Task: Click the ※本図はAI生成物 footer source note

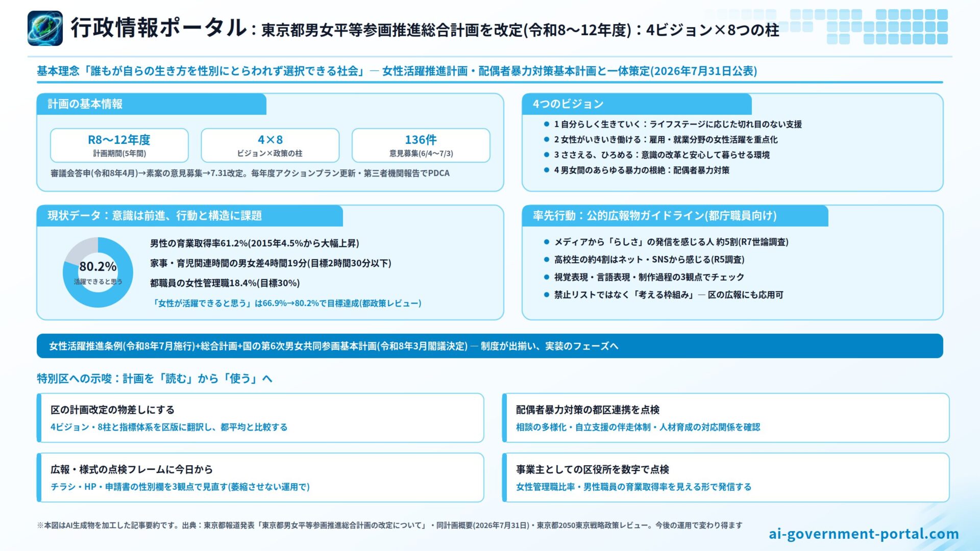Action: point(389,525)
